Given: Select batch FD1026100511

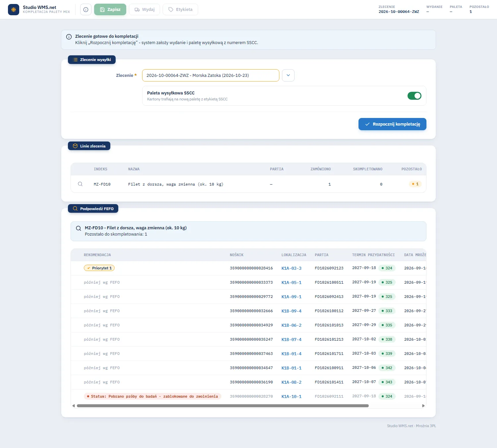Looking at the screenshot, I should click(329, 282).
